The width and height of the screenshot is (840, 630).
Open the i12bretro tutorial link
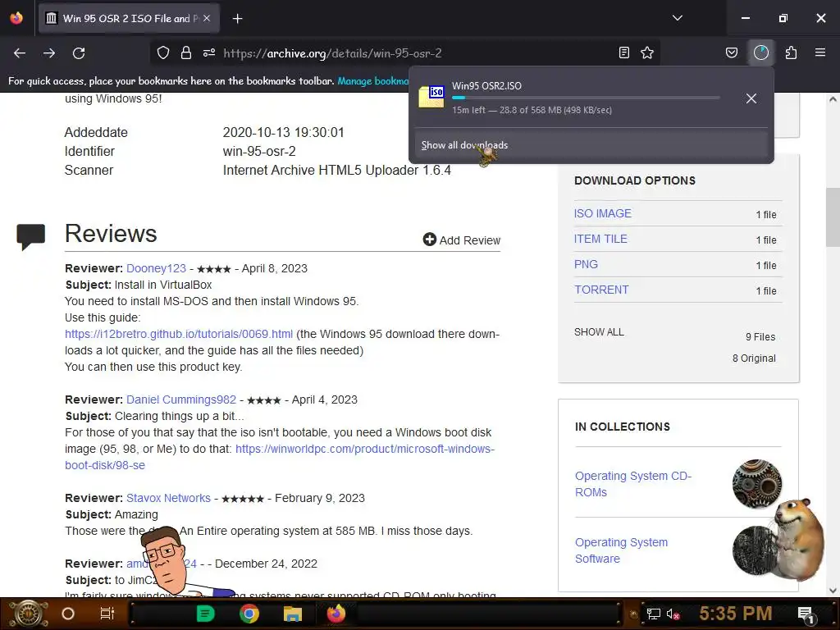[179, 335]
